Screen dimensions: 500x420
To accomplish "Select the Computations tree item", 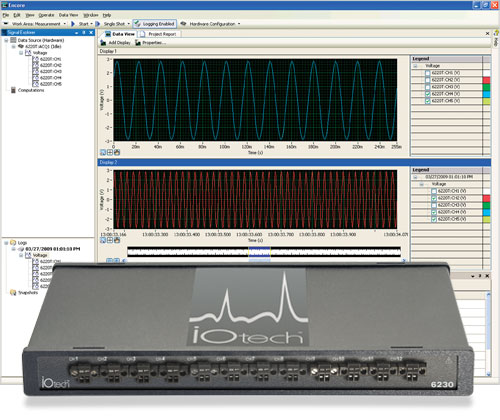I will (31, 90).
